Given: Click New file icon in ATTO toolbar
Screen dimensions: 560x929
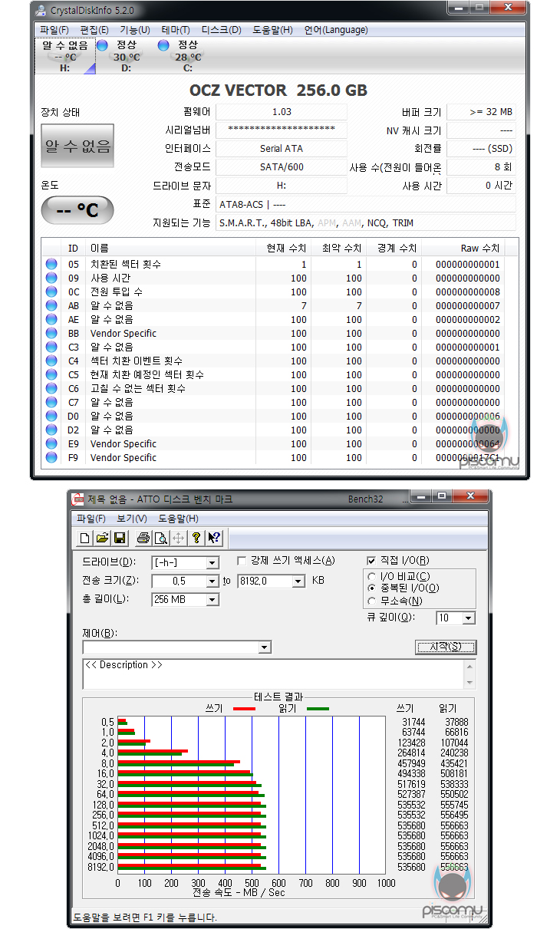Looking at the screenshot, I should [x=84, y=538].
